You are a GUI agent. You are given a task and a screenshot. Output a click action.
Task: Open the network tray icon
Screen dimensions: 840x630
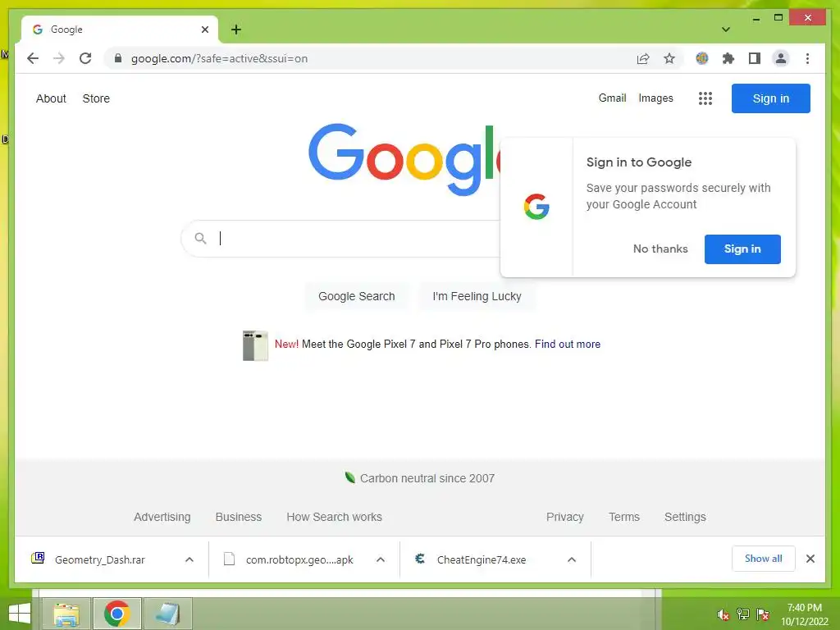pos(743,614)
